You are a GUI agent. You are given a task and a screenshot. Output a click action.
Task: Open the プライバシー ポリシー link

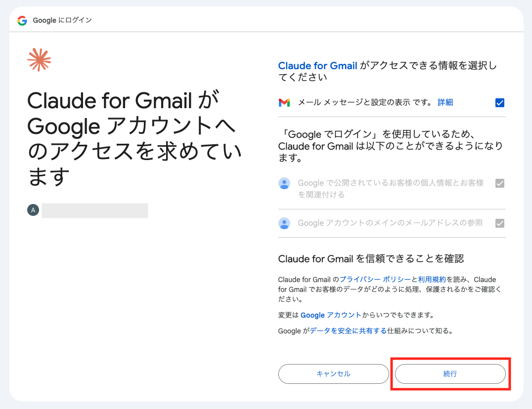(x=375, y=280)
